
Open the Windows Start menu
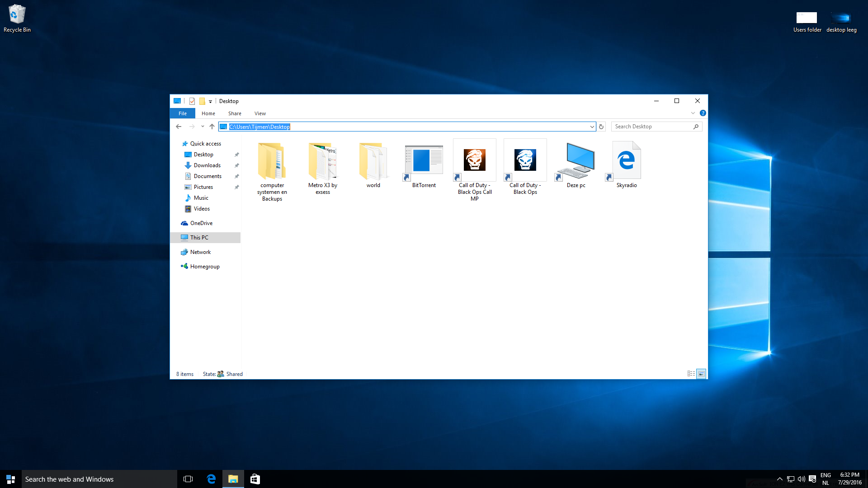[x=11, y=479]
